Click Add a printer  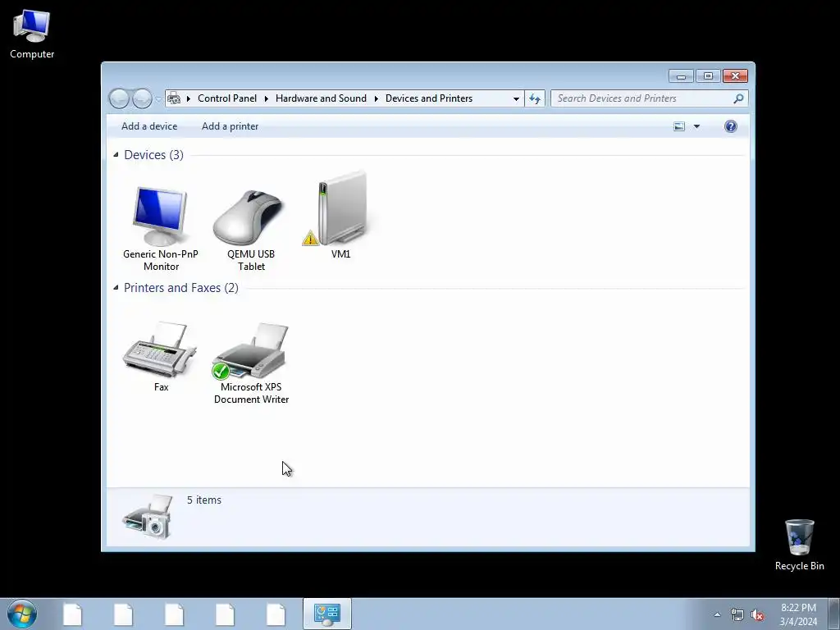pos(230,126)
